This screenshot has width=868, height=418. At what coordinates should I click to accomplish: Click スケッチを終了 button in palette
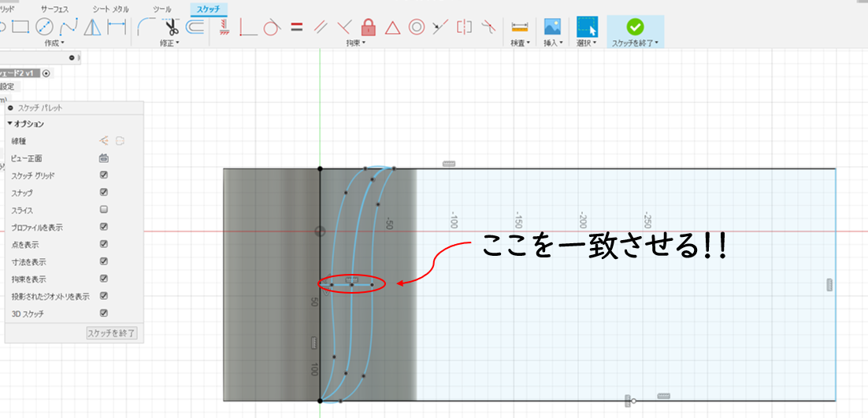coord(112,334)
